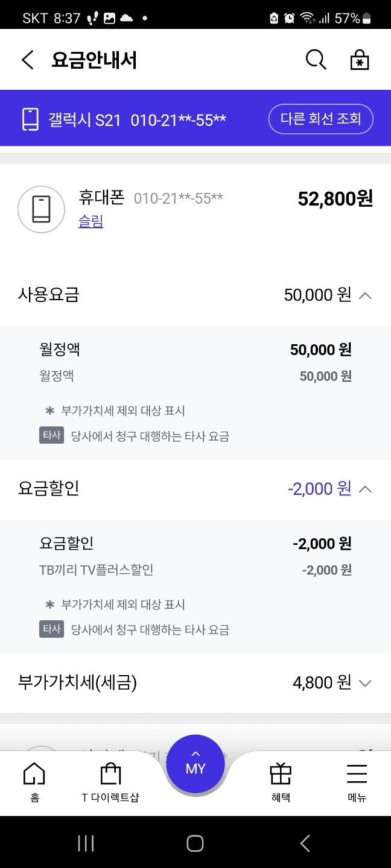391x868 pixels.
Task: Open search with the magnifier icon
Action: click(x=316, y=60)
